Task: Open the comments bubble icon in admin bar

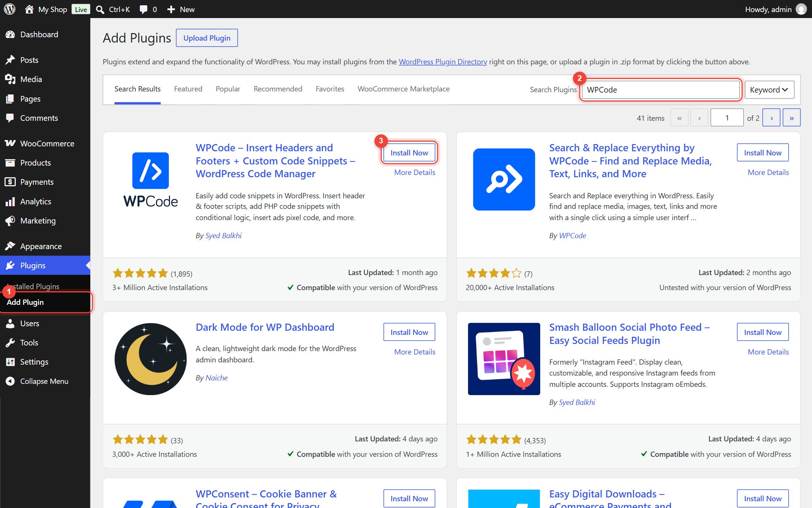Action: coord(143,9)
